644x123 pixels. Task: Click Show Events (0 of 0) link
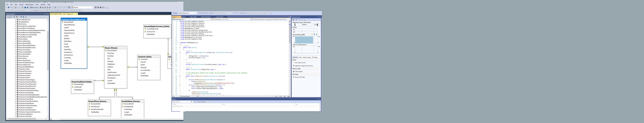point(300,63)
